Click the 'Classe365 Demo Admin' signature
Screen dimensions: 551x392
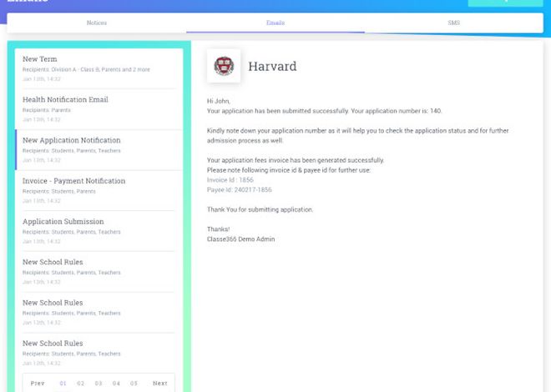point(240,239)
